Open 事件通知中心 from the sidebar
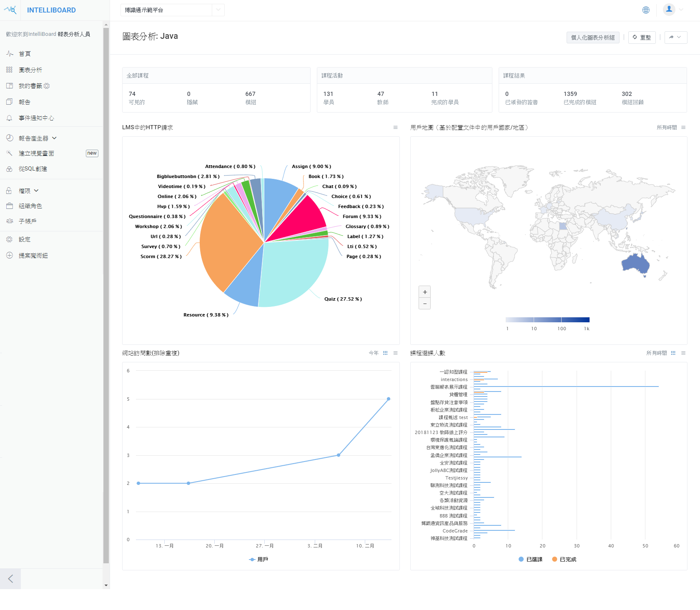This screenshot has width=700, height=610. coord(36,118)
